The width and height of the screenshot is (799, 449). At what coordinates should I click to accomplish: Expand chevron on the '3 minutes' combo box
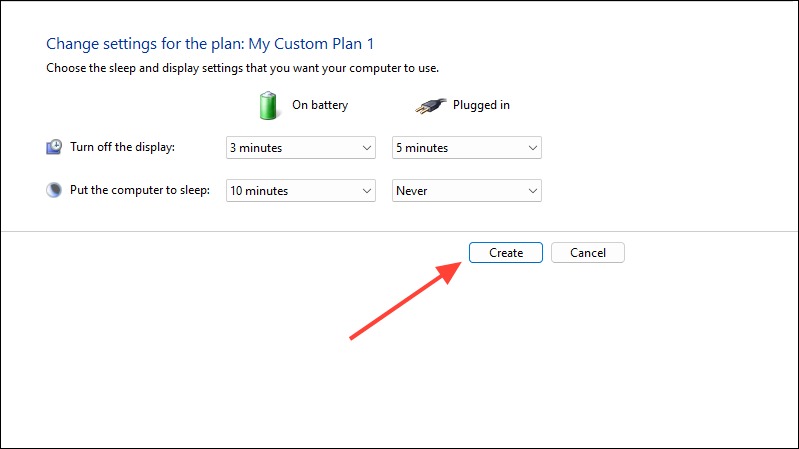366,148
